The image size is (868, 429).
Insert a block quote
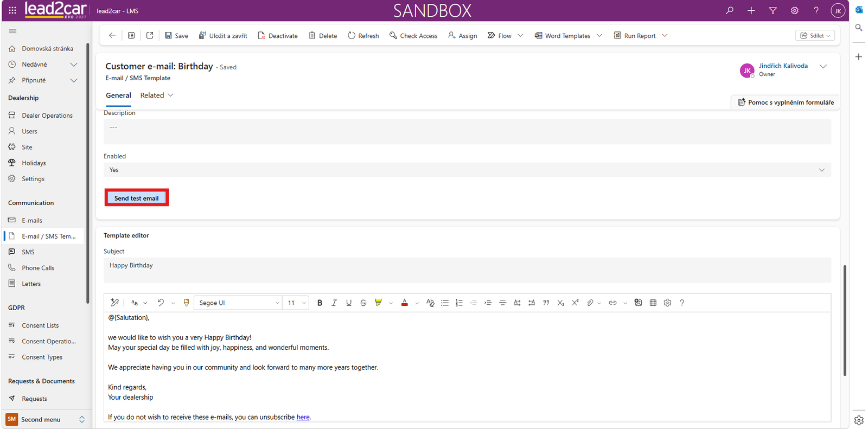pyautogui.click(x=546, y=303)
